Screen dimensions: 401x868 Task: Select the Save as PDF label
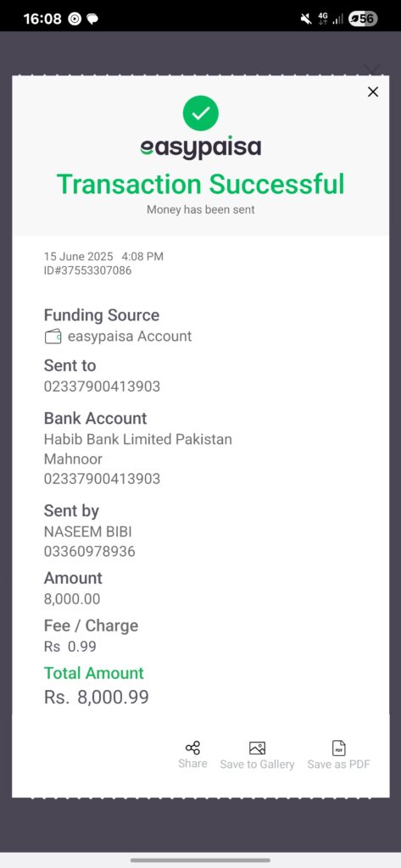point(338,764)
